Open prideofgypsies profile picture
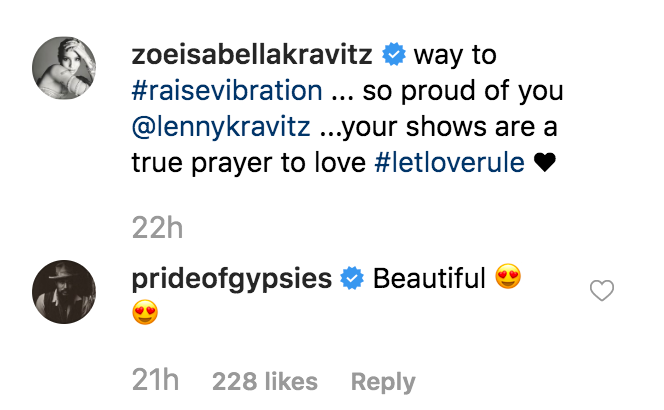This screenshot has width=664, height=410. pos(65,291)
